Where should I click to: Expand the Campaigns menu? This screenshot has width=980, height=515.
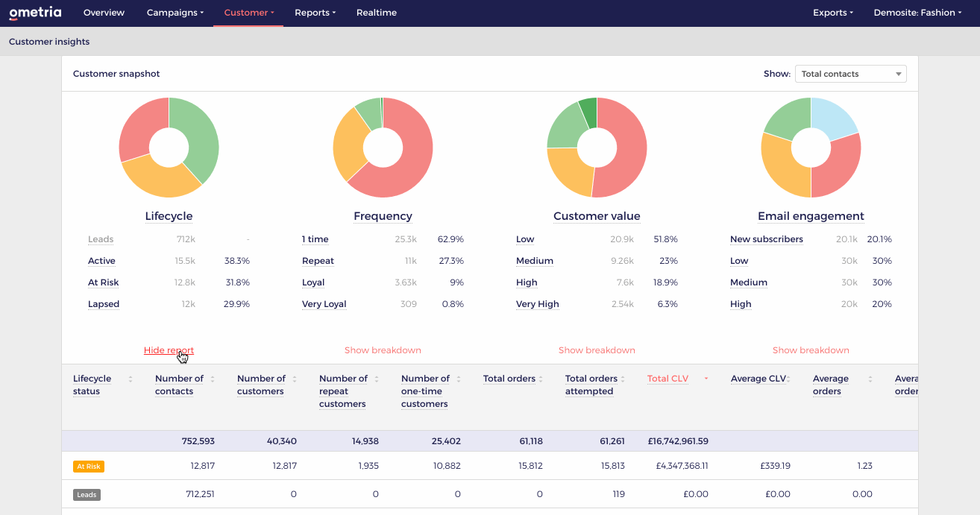coord(175,13)
